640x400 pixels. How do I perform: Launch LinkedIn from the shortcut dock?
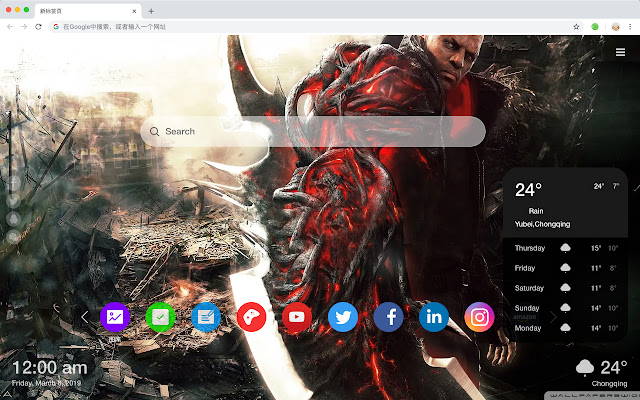(433, 317)
